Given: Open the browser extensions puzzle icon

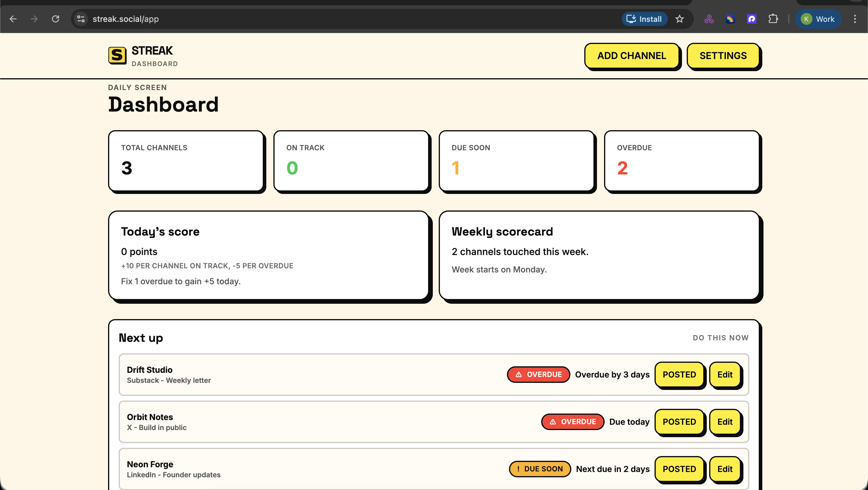Looking at the screenshot, I should pos(773,19).
